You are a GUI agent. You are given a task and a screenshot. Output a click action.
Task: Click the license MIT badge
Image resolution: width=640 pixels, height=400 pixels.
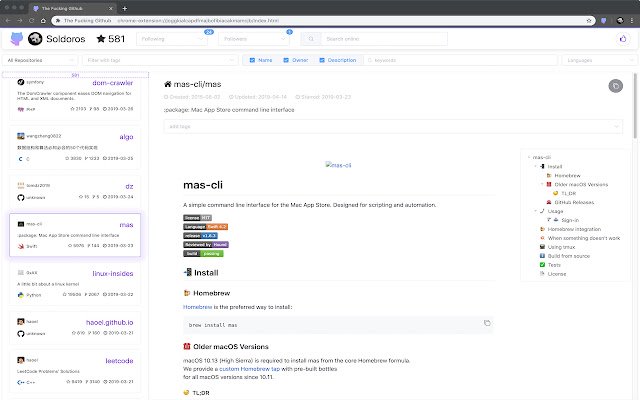point(198,218)
